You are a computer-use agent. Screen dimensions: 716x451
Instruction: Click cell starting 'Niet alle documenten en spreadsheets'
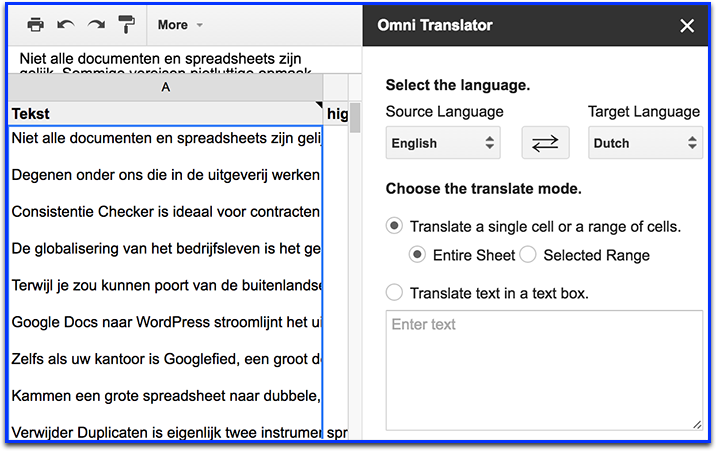166,138
